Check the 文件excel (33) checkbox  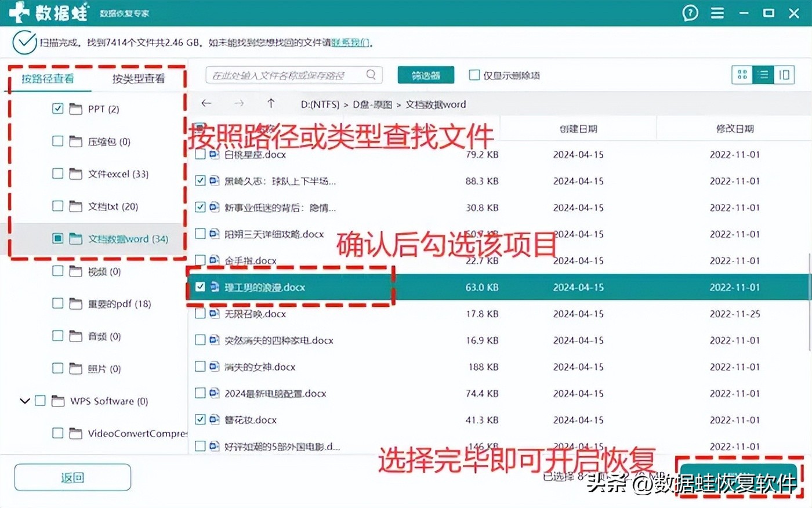coord(57,173)
